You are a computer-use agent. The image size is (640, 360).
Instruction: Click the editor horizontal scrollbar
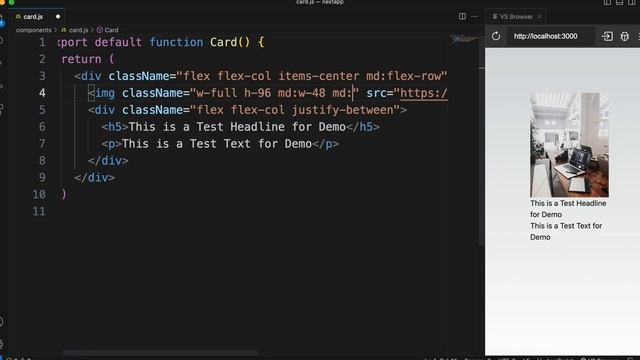coord(160,352)
